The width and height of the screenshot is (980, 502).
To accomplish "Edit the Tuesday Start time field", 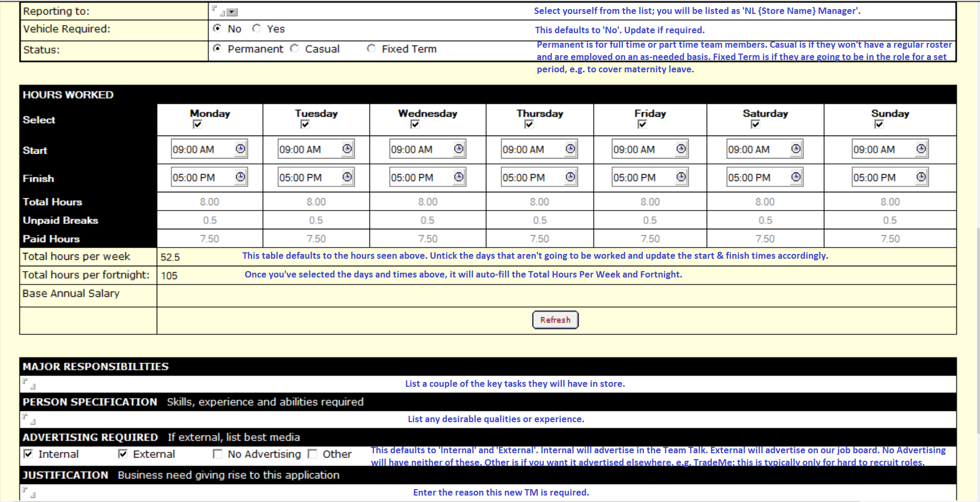I will coord(310,149).
